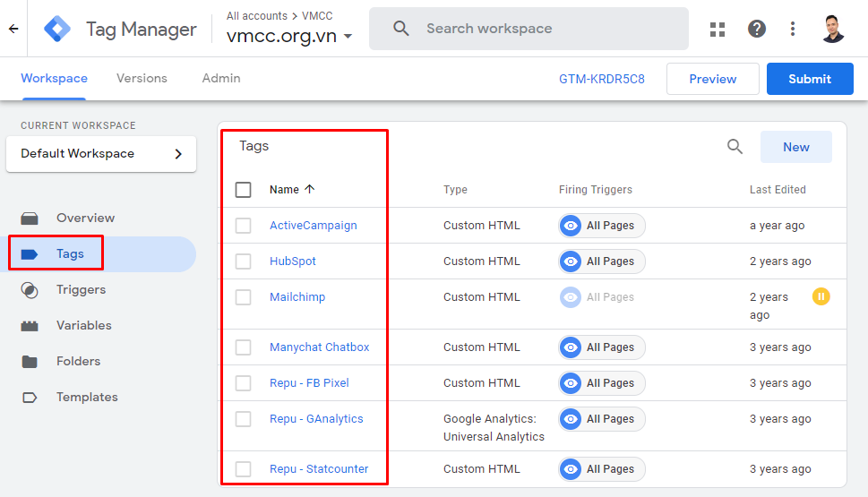Viewport: 868px width, 497px height.
Task: Open the Google apps grid
Action: [718, 29]
